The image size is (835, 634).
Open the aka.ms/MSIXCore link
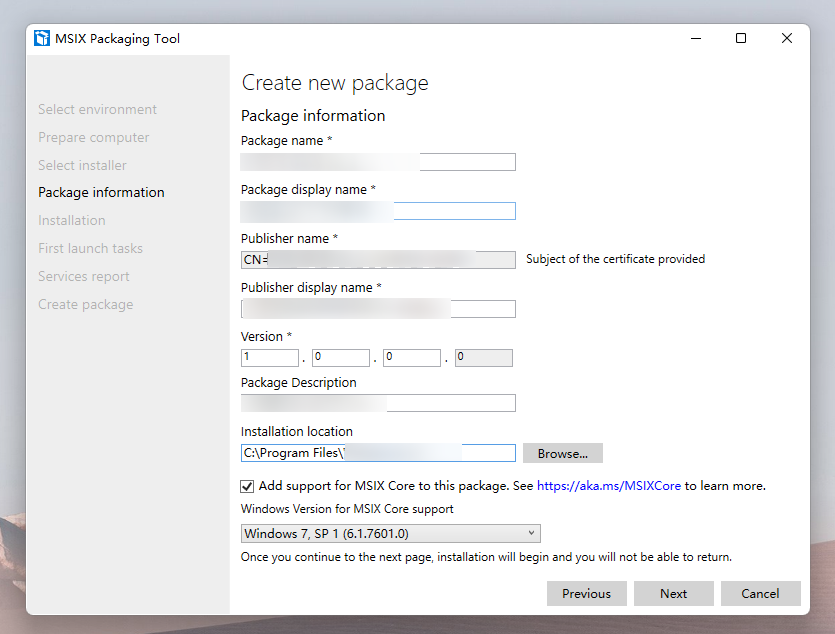[609, 485]
